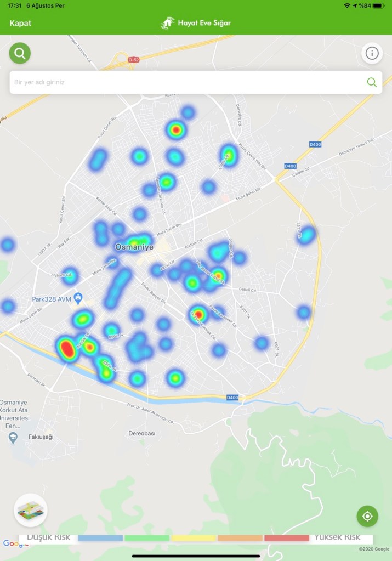Tap magnifier icon inside the search field

pos(371,82)
